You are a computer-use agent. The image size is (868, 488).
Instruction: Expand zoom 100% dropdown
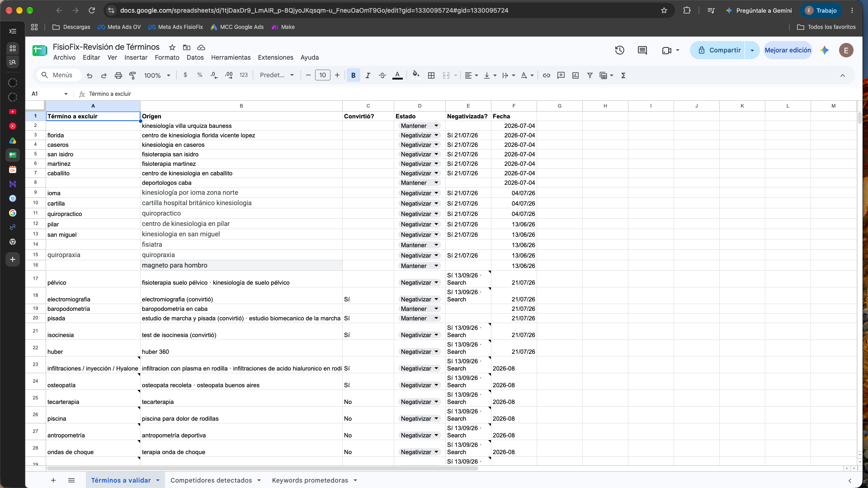157,75
